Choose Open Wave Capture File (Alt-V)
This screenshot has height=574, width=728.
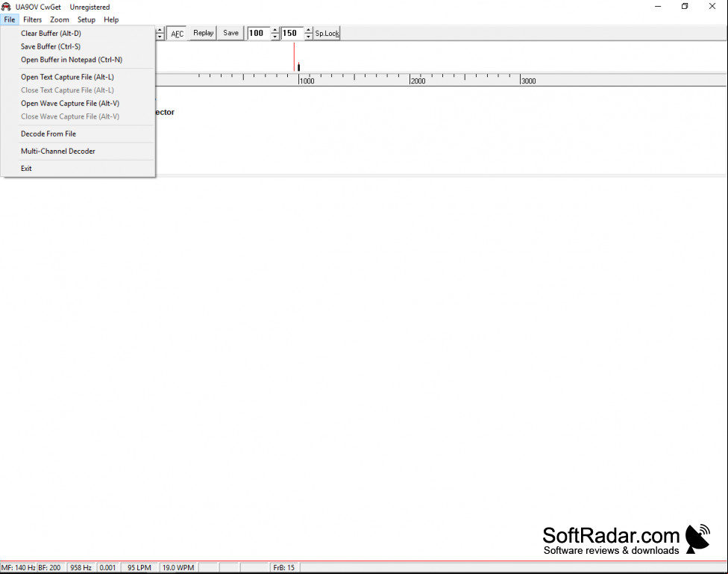pyautogui.click(x=78, y=103)
